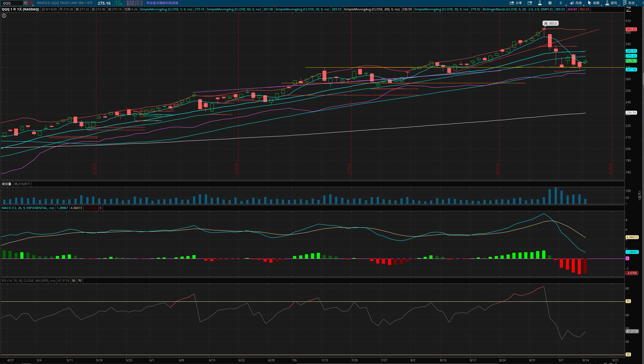The image size is (644, 364).
Task: Click the 8/21/20 expiration date marker
Action: [x=498, y=169]
